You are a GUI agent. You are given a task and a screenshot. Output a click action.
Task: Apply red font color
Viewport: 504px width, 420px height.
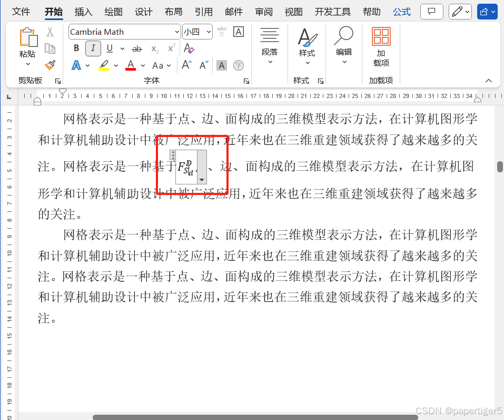pyautogui.click(x=131, y=65)
